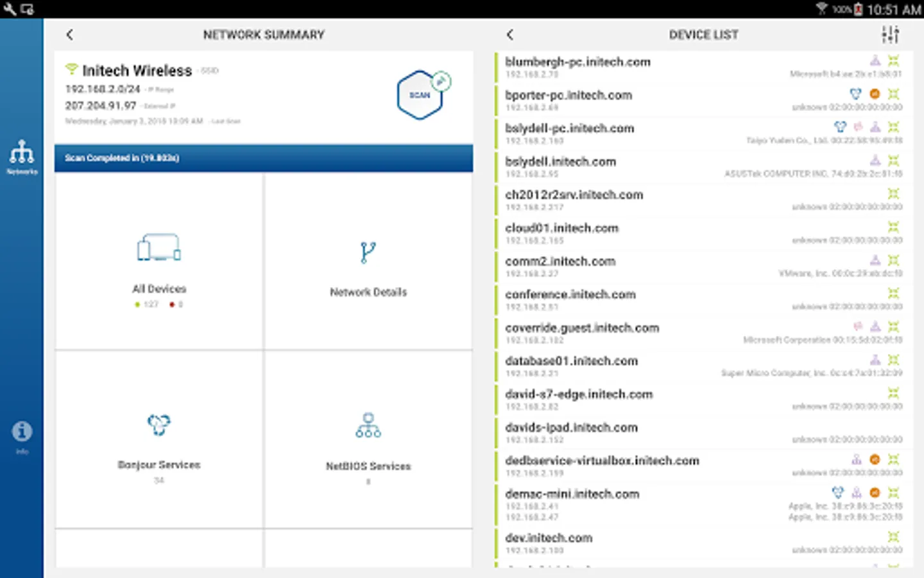Open the NetBIOS Services tile

pyautogui.click(x=368, y=439)
